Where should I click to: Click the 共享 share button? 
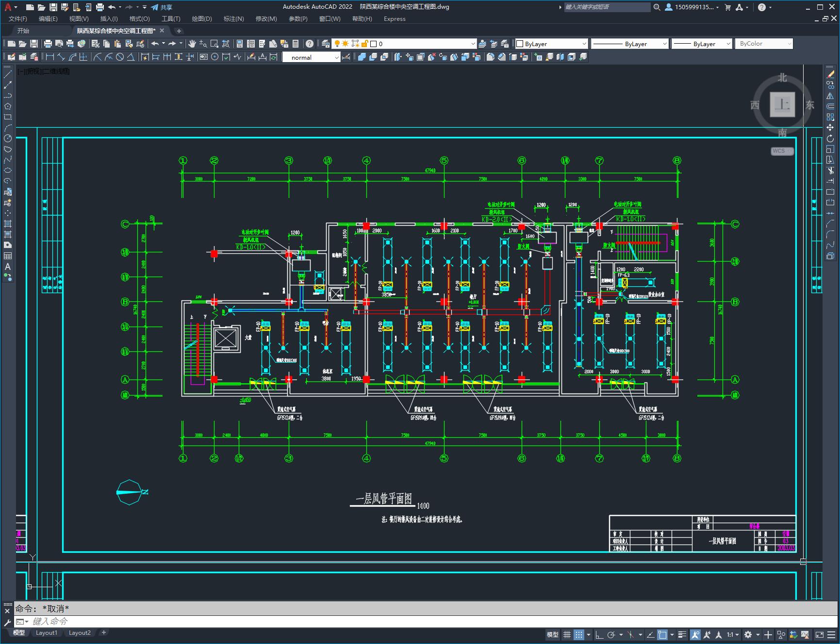(x=162, y=7)
